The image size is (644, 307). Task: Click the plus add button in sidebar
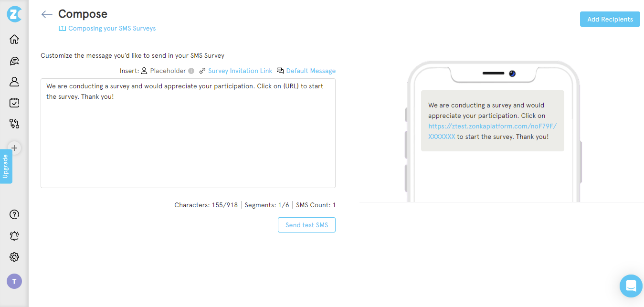coord(14,148)
